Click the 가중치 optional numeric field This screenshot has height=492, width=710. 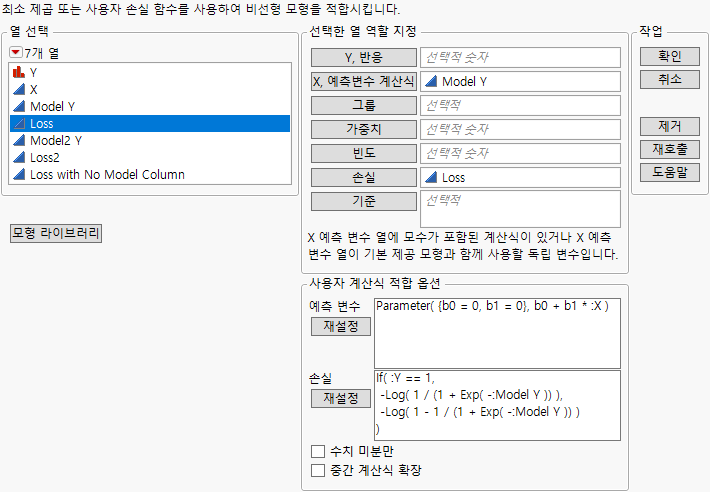point(520,129)
